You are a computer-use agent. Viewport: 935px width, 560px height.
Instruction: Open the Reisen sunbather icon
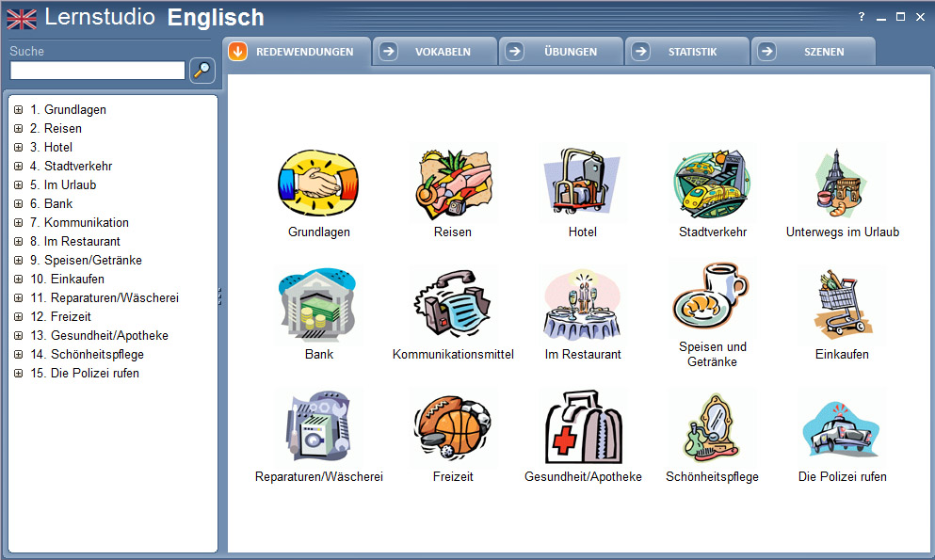453,184
